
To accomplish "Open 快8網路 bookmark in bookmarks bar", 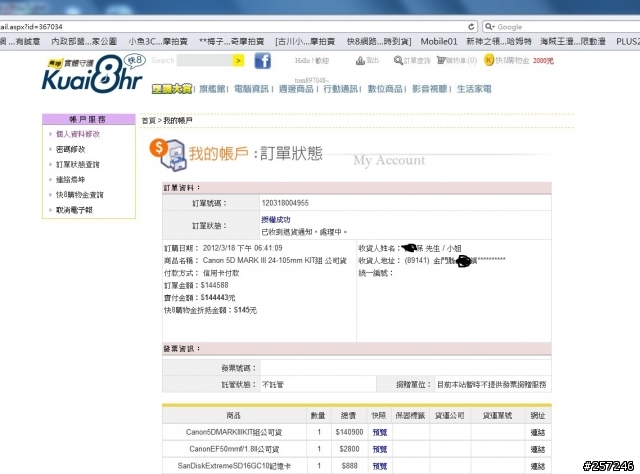I will (379, 41).
